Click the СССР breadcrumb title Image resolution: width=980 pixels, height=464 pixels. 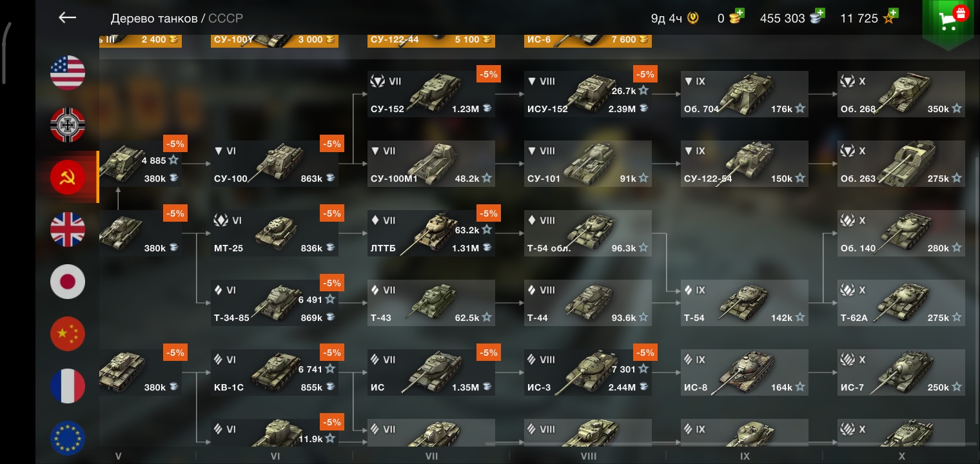(226, 18)
